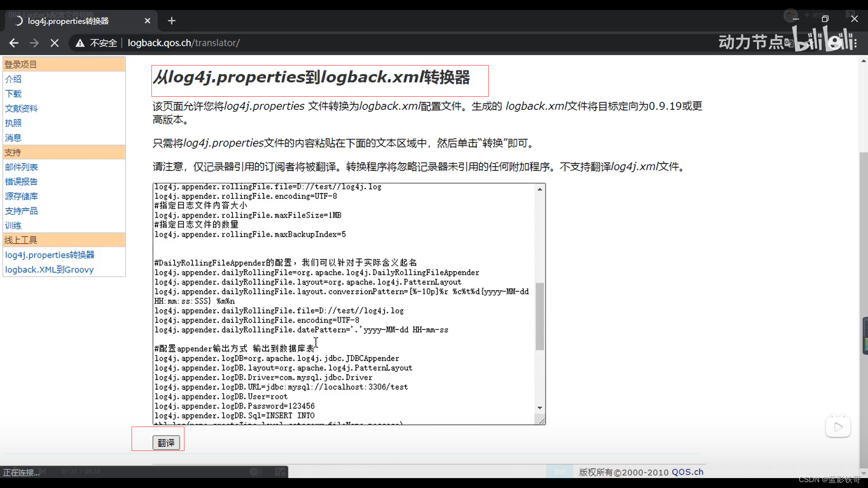Open the log4j.properties转换器 sidebar link
Image resolution: width=868 pixels, height=488 pixels.
50,255
